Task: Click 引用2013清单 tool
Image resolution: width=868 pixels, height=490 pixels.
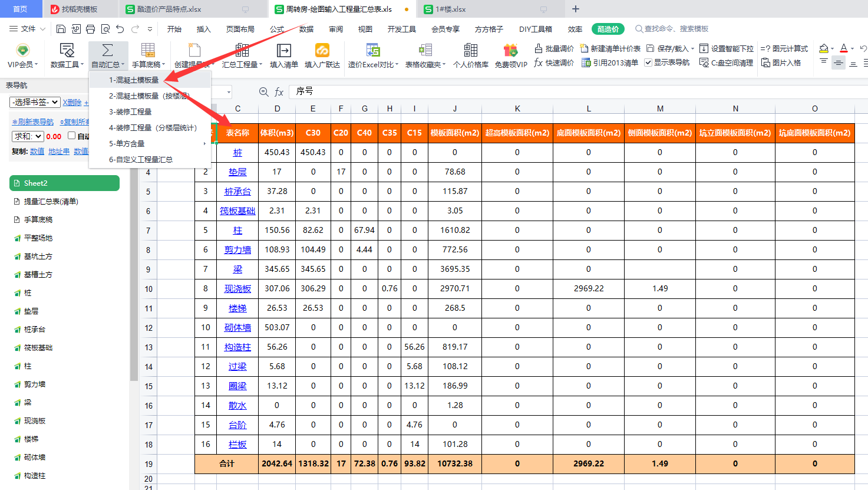Action: click(x=610, y=63)
